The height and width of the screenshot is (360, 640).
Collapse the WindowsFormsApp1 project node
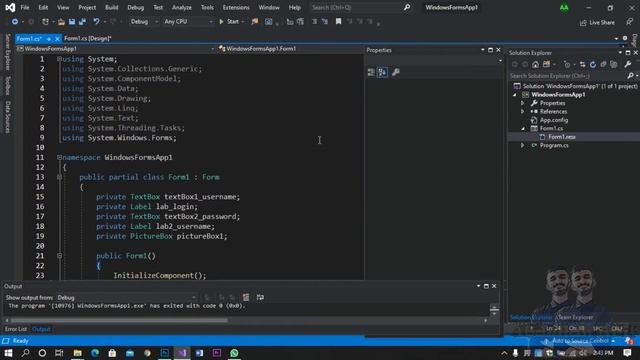(515, 95)
